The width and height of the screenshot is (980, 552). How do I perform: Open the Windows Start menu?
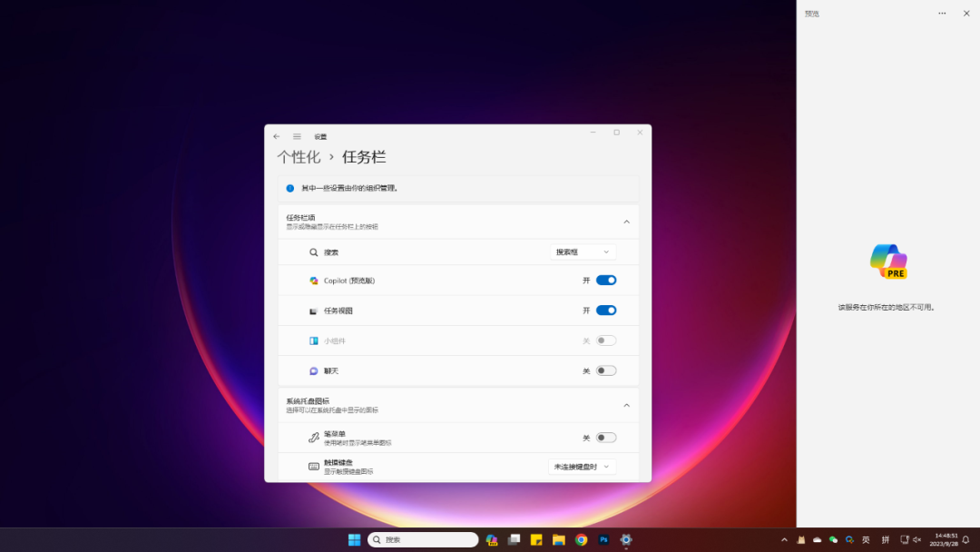click(354, 538)
